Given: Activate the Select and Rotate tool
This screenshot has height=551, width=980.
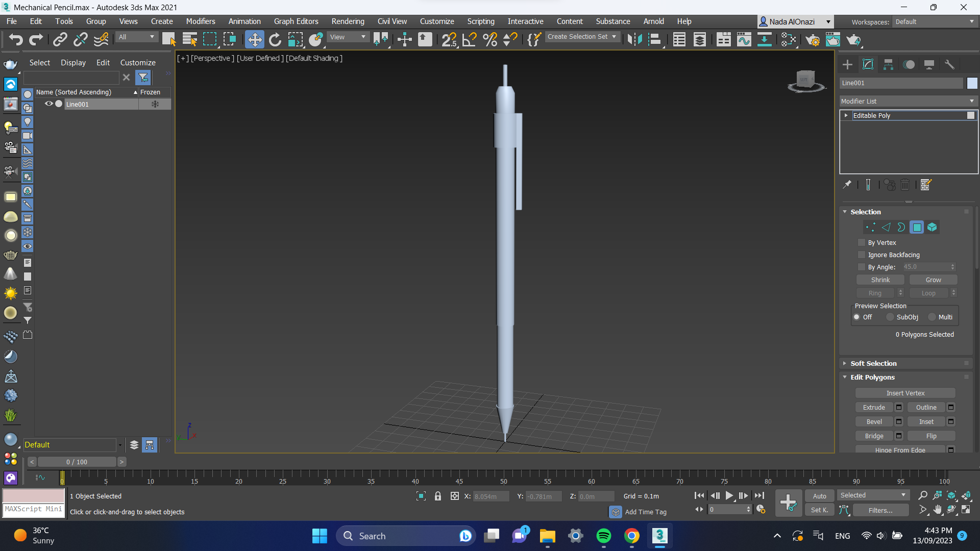Looking at the screenshot, I should tap(275, 39).
